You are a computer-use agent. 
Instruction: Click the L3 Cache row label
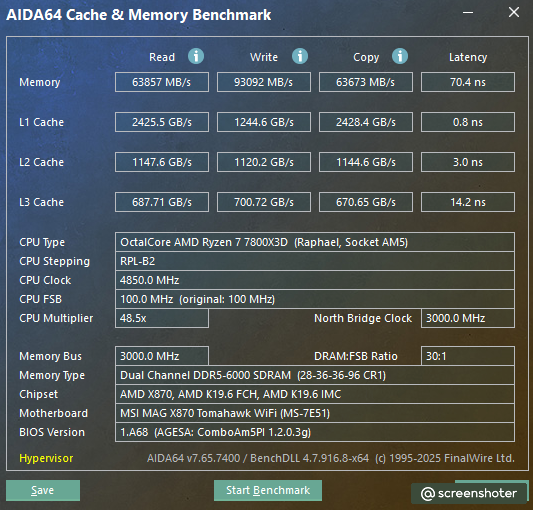click(x=41, y=202)
